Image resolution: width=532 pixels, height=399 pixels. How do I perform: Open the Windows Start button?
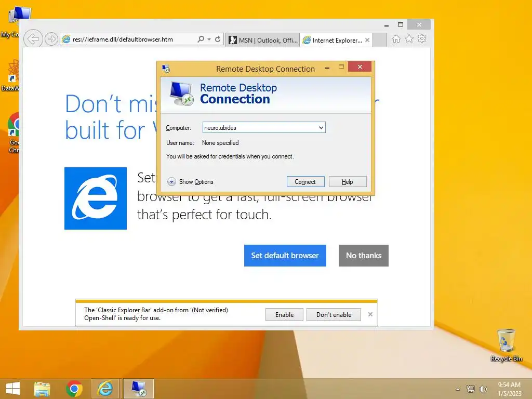(13, 389)
